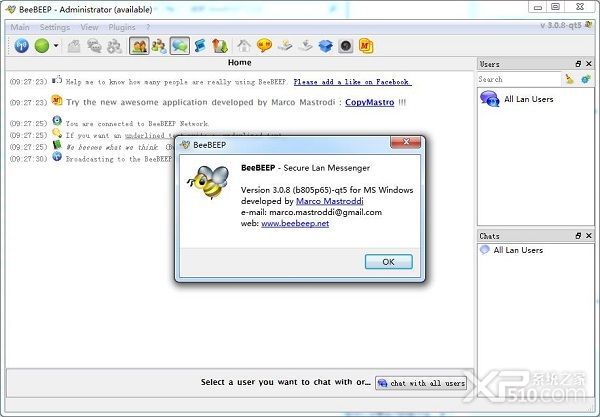Open the status dropdown arrow
This screenshot has height=417, width=600.
[x=56, y=46]
